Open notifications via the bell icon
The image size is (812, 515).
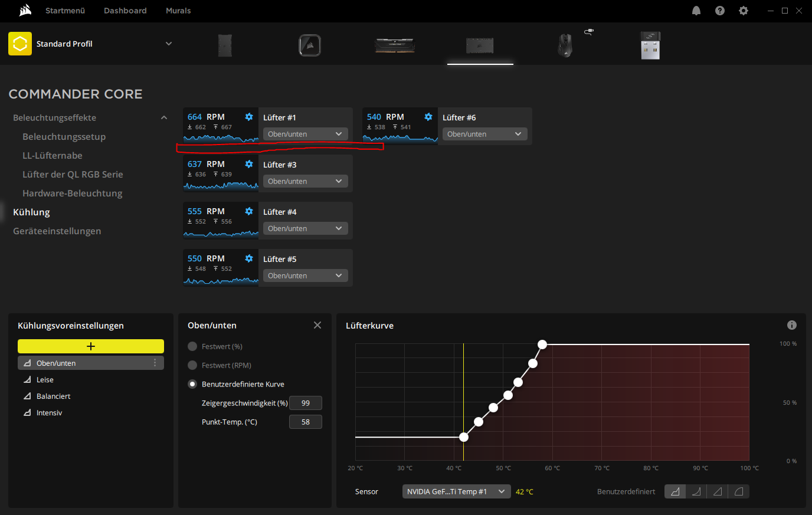coord(696,11)
